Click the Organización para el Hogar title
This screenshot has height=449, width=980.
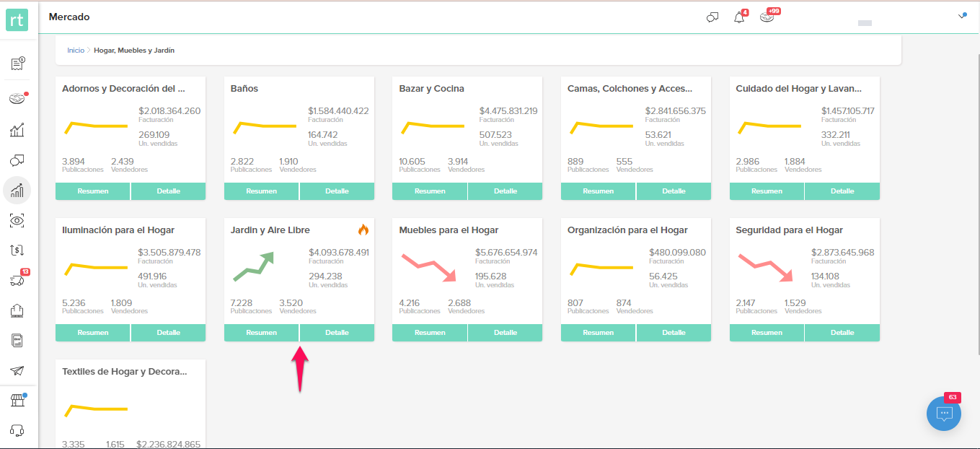pos(627,230)
